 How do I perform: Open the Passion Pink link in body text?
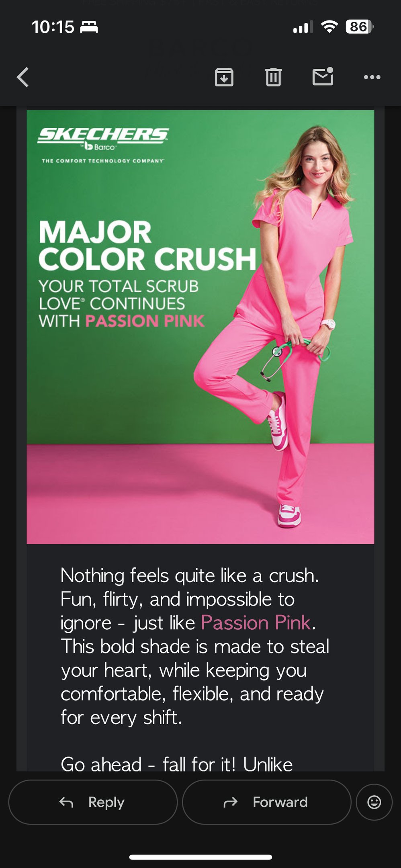pyautogui.click(x=256, y=623)
